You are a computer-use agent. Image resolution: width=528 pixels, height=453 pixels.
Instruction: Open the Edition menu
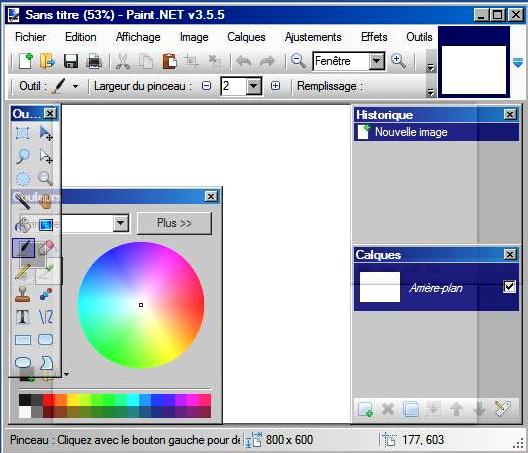click(80, 37)
